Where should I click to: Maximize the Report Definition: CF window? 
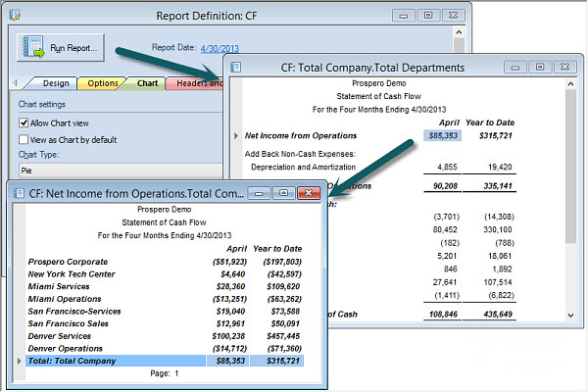pos(428,15)
